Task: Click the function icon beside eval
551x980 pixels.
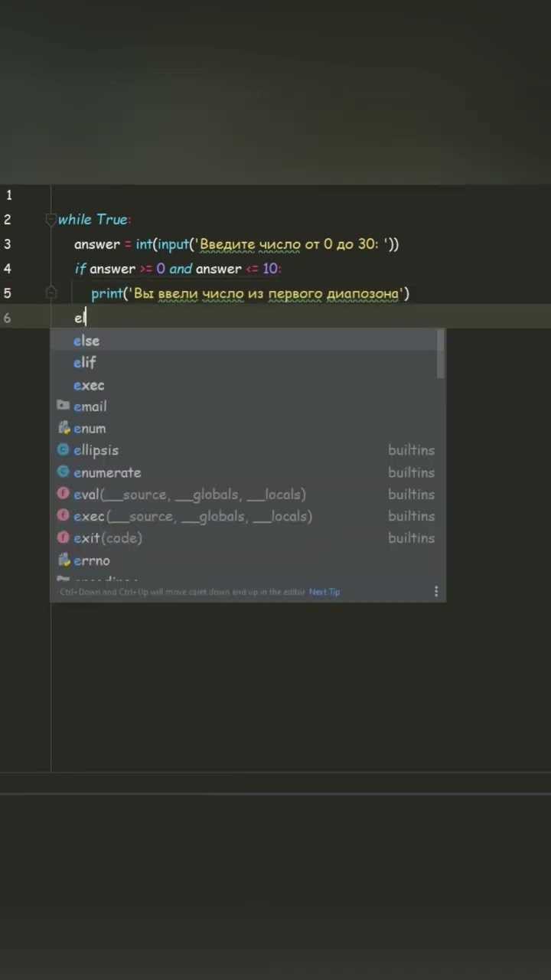Action: click(64, 494)
